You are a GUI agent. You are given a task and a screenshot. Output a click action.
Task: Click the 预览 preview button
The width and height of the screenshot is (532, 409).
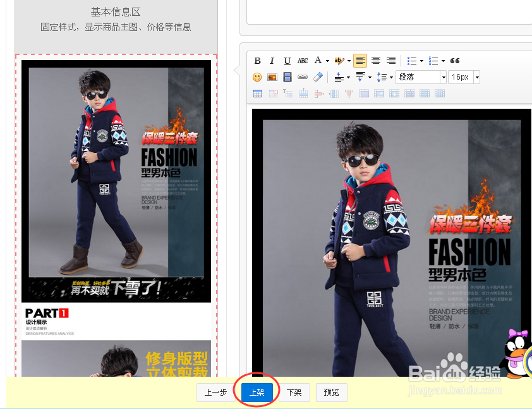(332, 393)
